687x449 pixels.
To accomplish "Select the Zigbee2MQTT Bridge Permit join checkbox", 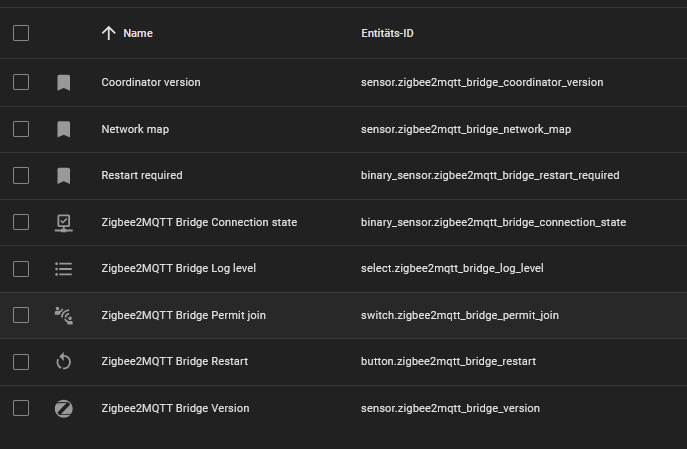I will (21, 315).
